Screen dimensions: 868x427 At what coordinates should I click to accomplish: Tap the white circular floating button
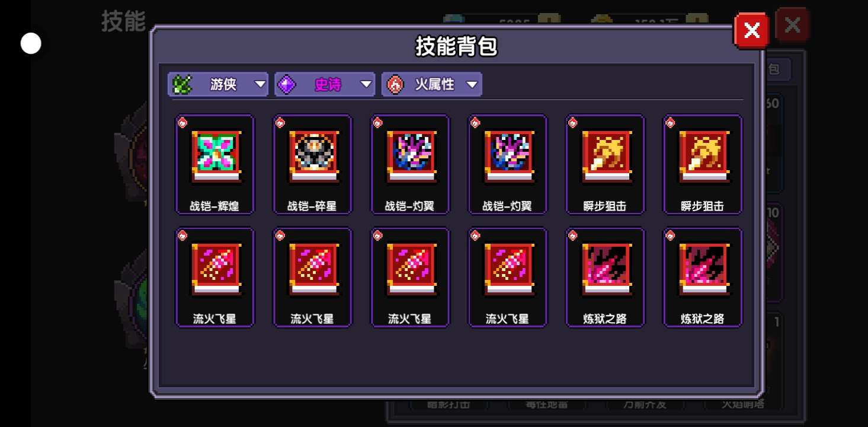coord(31,43)
